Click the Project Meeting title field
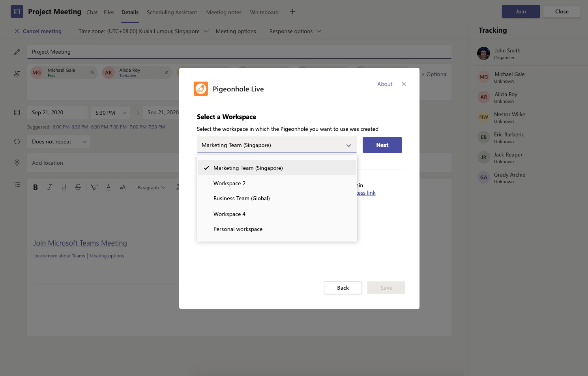This screenshot has height=376, width=588. [239, 52]
